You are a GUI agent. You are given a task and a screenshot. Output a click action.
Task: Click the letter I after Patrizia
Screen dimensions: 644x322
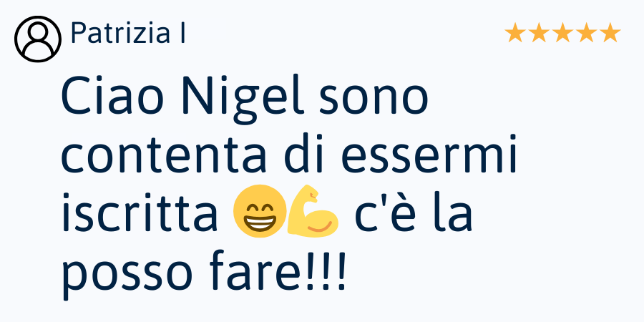click(x=182, y=33)
